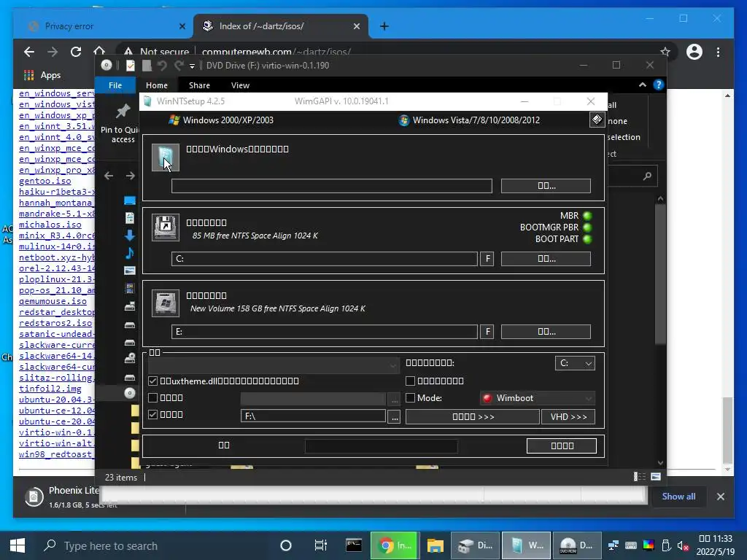Open the gentoo.iso link
The image size is (747, 560).
point(44,181)
